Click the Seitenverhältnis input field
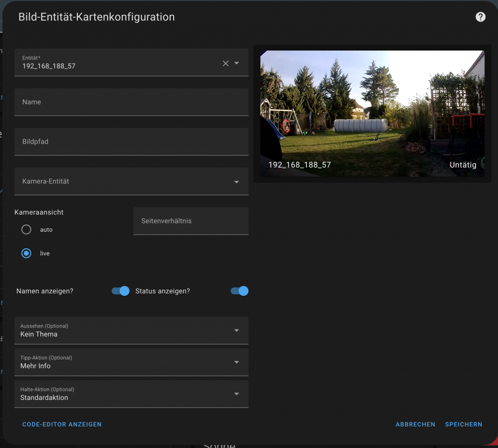498x448 pixels. [191, 221]
